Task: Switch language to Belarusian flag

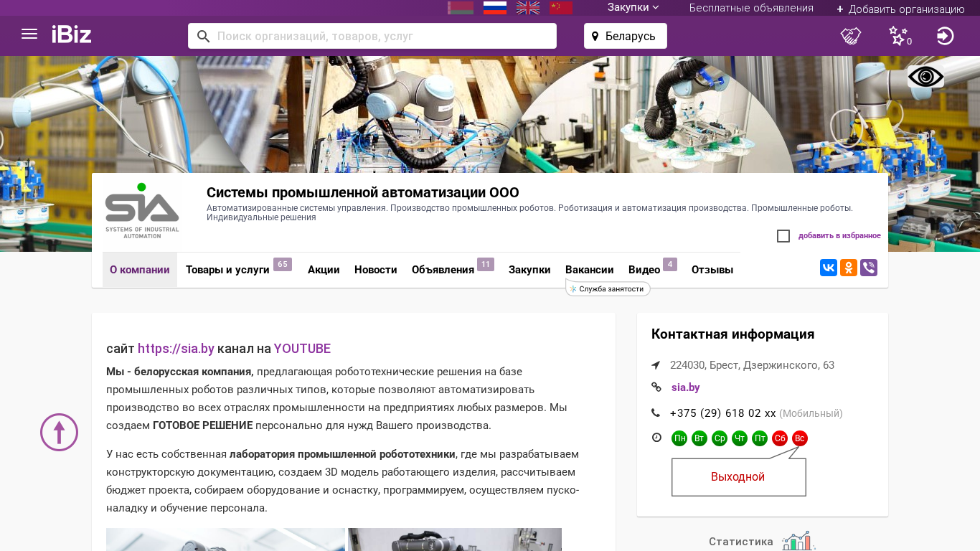Action: [x=461, y=8]
